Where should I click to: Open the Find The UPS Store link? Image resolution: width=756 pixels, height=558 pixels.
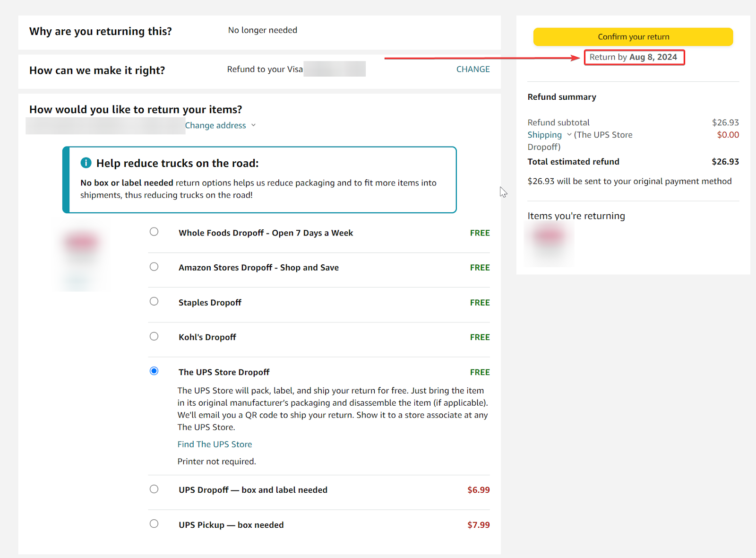tap(215, 445)
